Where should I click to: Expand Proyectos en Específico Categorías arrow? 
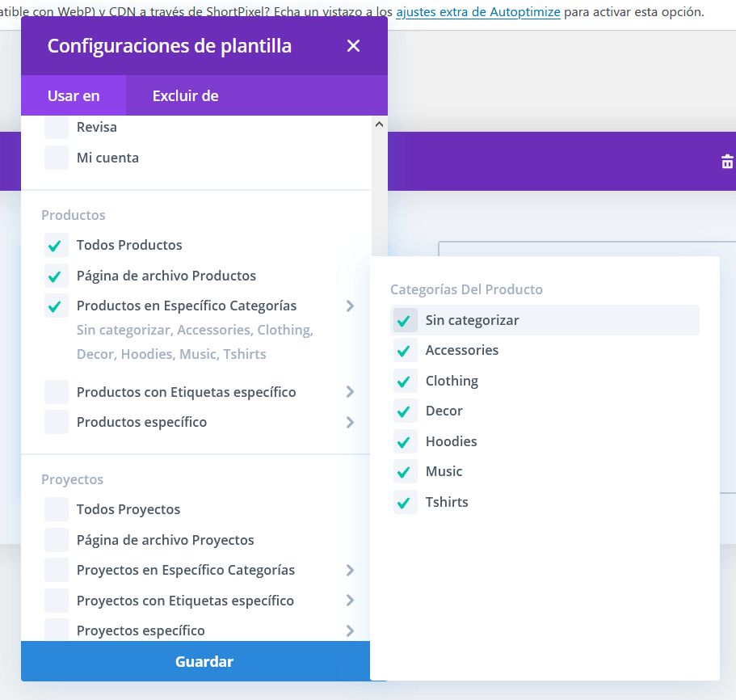click(350, 571)
